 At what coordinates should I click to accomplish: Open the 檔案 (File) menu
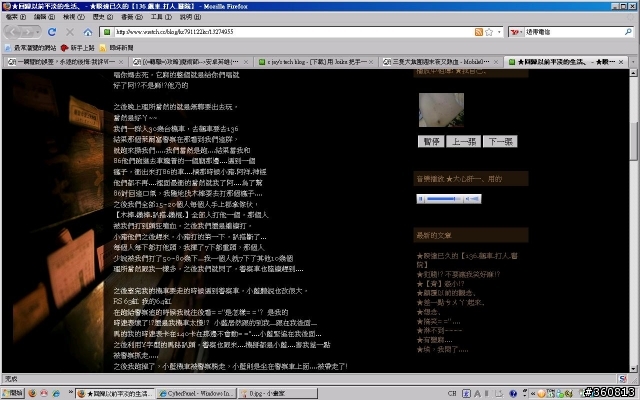[16, 17]
